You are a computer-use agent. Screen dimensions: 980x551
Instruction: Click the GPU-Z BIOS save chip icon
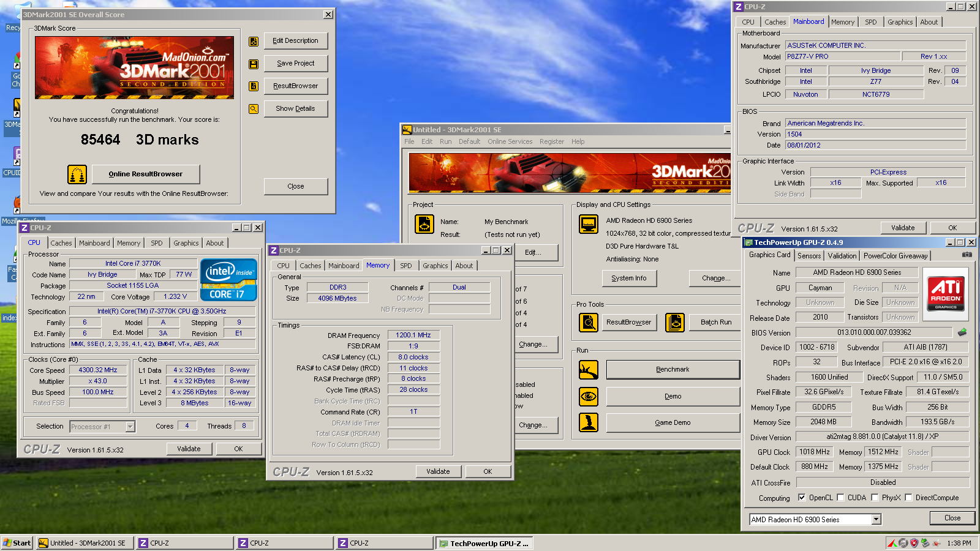962,332
